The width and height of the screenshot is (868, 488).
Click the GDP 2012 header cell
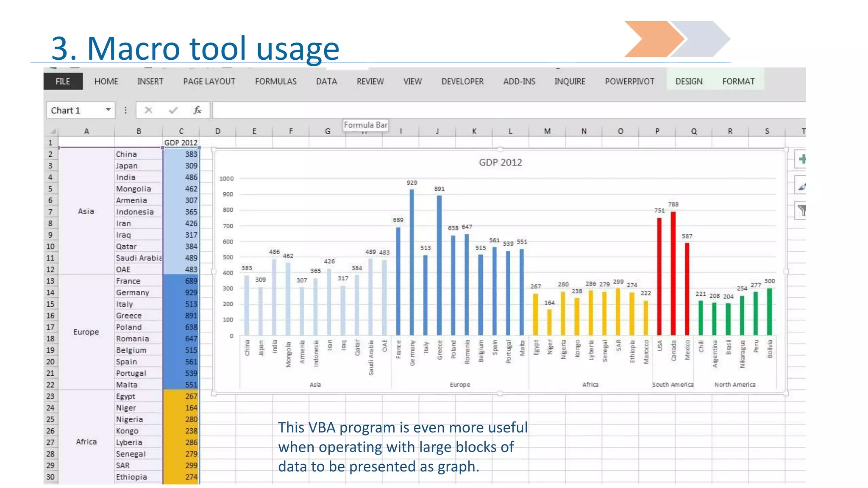[181, 143]
